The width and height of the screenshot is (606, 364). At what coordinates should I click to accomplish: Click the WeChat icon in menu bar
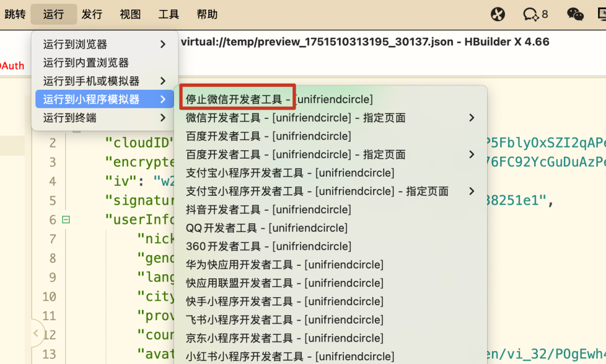pos(575,14)
